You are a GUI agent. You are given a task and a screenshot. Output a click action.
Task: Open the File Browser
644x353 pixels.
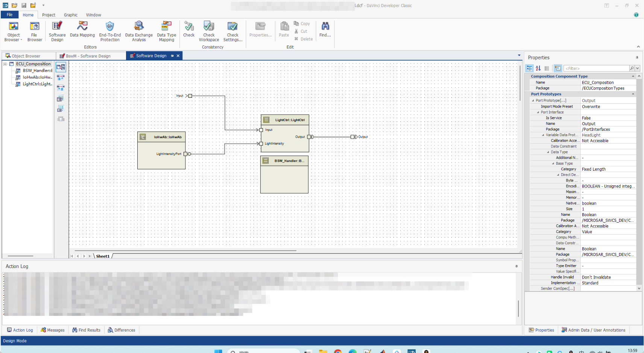click(35, 31)
